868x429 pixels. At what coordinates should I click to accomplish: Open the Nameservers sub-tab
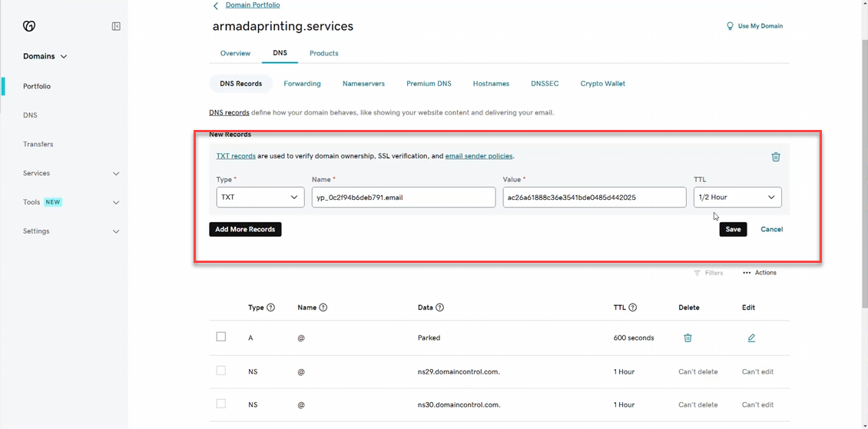[363, 84]
